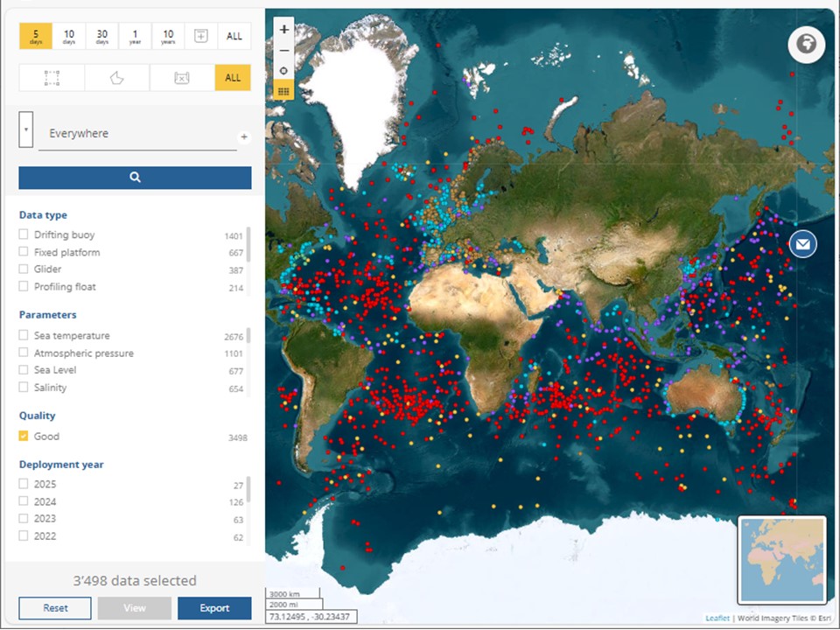Select the rectangle area selection tool

tap(52, 78)
